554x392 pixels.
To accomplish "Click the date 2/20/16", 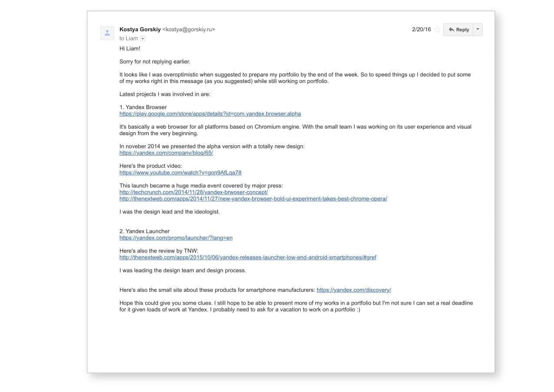I will (x=421, y=30).
